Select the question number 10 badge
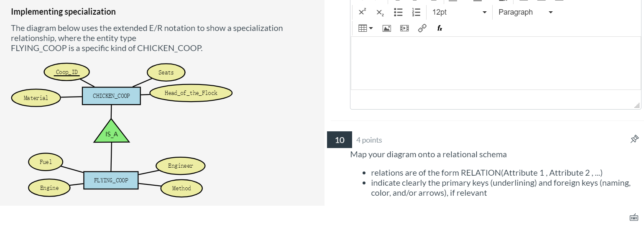 pos(340,140)
